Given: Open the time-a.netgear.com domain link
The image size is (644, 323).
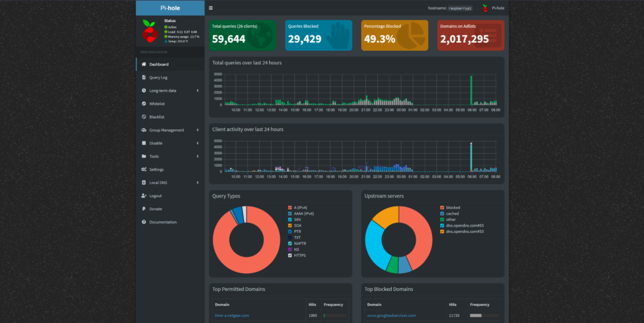Looking at the screenshot, I should pyautogui.click(x=232, y=315).
